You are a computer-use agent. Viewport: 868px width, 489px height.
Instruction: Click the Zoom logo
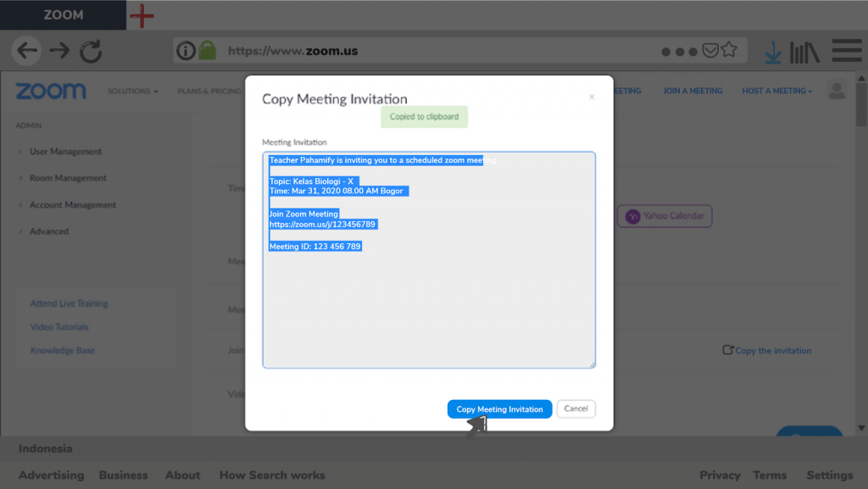coord(51,91)
